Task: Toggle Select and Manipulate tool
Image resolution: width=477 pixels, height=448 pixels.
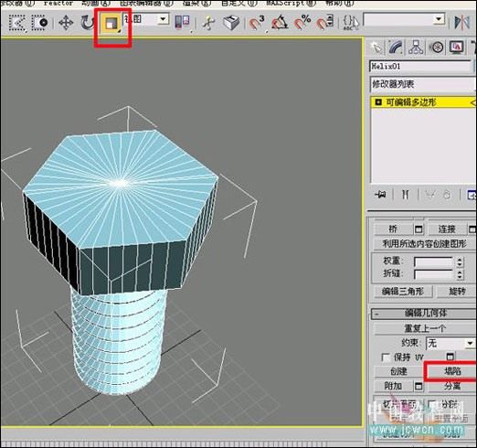Action: tap(208, 23)
